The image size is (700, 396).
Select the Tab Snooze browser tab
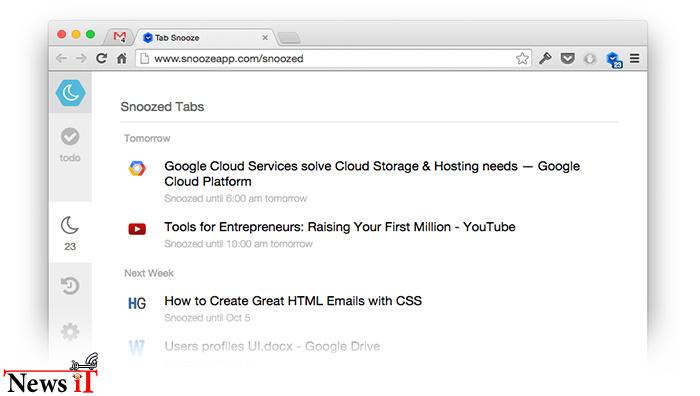pyautogui.click(x=206, y=38)
